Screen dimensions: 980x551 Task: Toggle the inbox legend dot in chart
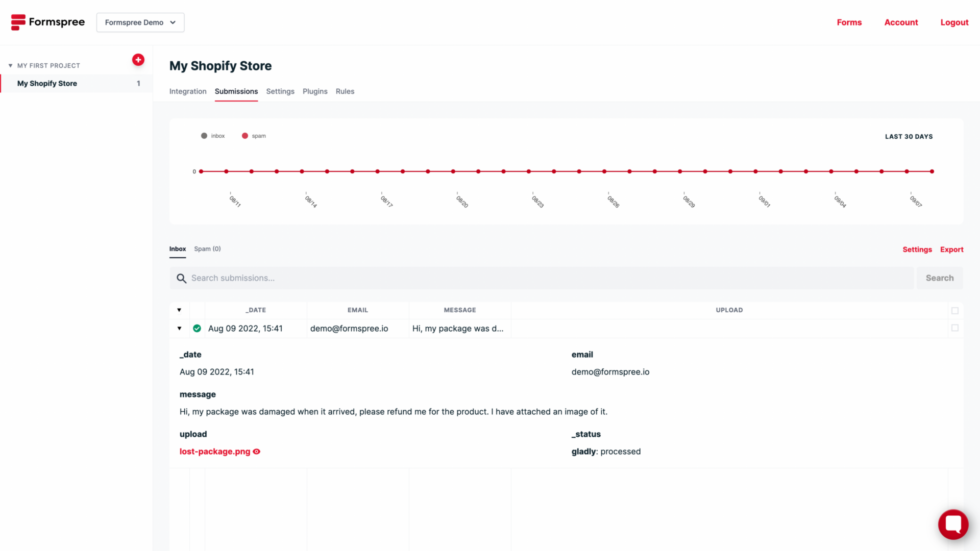[x=204, y=136]
